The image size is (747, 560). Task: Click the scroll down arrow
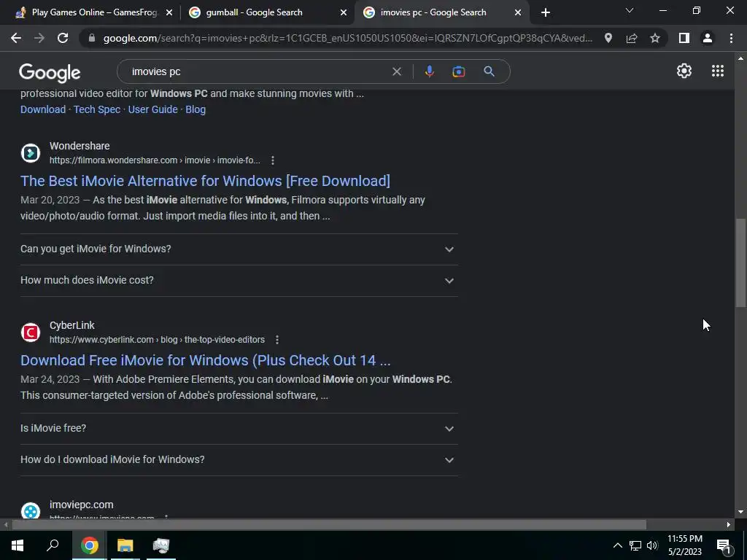coord(740,513)
